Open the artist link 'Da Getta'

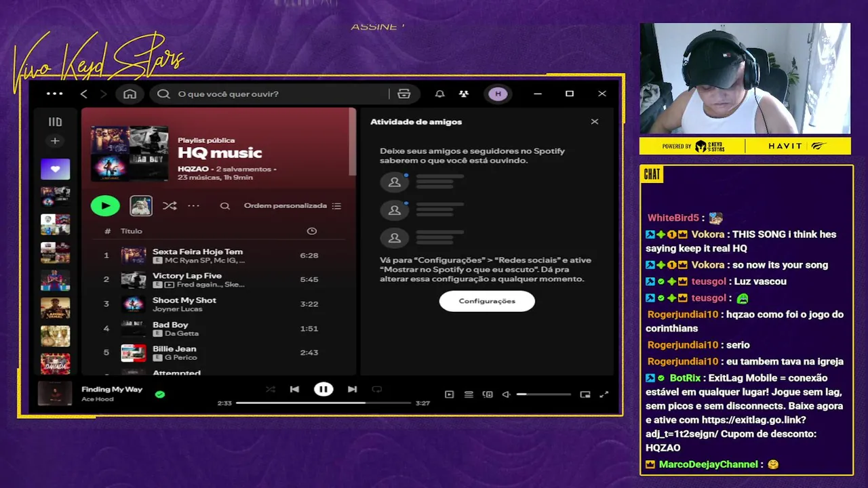(x=182, y=333)
